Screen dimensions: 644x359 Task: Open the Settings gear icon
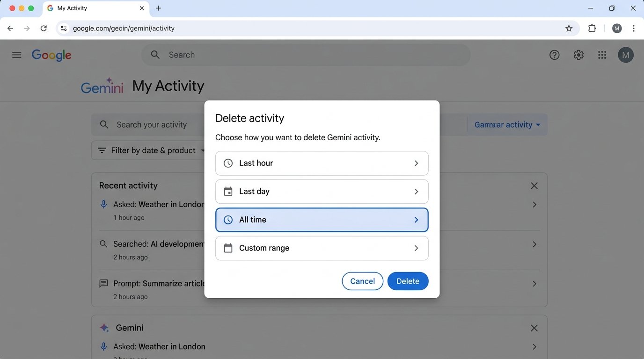[578, 55]
